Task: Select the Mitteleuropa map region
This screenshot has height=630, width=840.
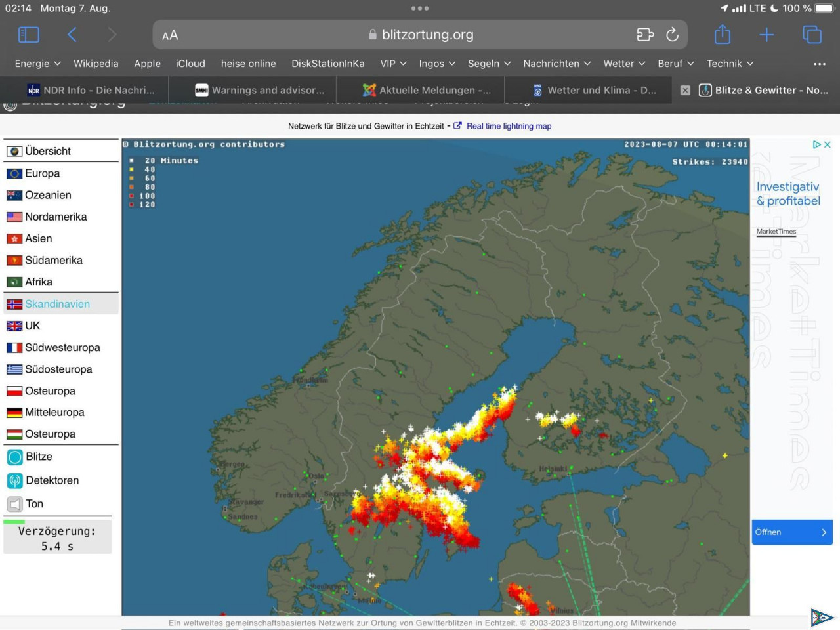Action: 54,412
